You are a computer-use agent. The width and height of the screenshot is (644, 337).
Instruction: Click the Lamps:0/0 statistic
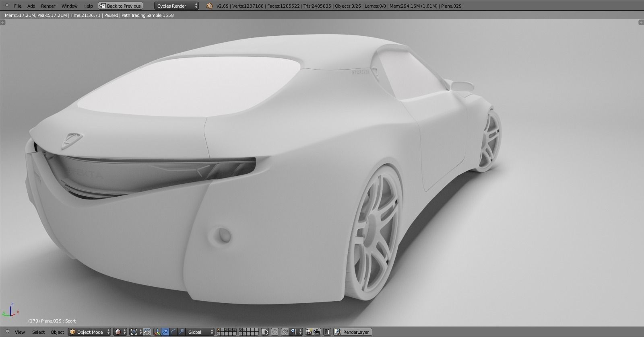[x=375, y=6]
